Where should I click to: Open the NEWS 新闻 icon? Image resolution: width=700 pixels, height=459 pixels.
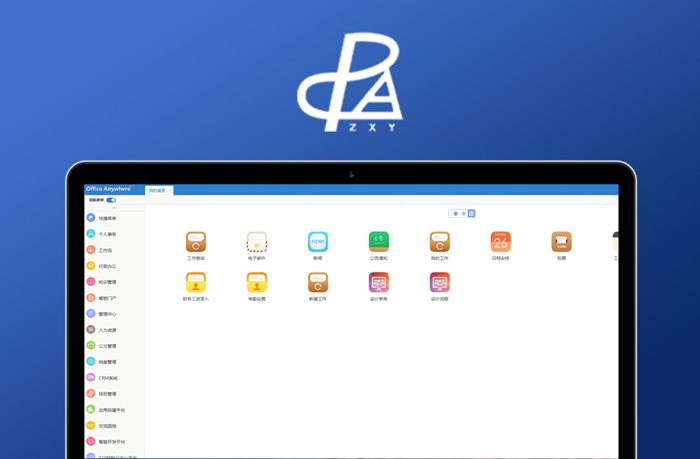click(318, 242)
